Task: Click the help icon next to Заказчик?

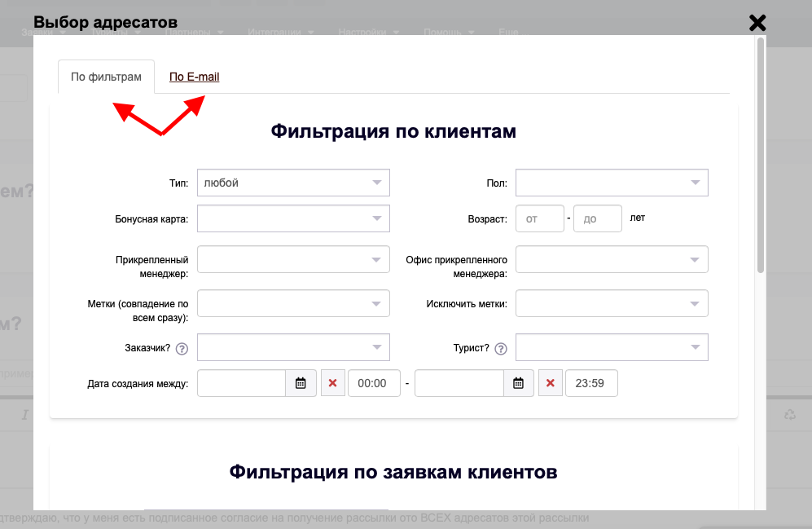Action: (182, 349)
